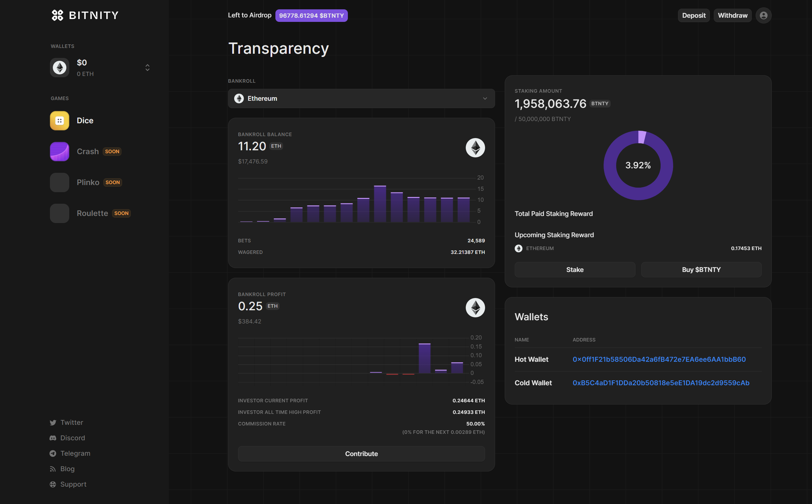Click the Contribute button
812x504 pixels.
pyautogui.click(x=361, y=454)
